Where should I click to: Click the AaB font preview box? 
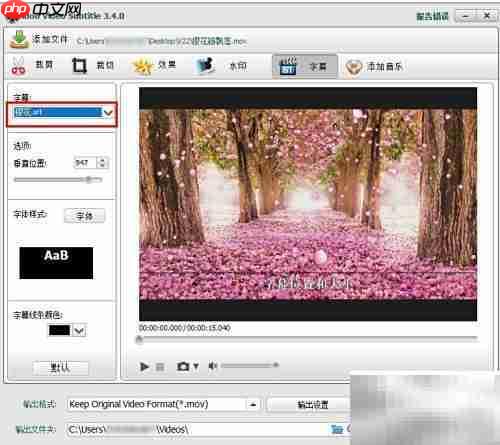click(x=56, y=263)
